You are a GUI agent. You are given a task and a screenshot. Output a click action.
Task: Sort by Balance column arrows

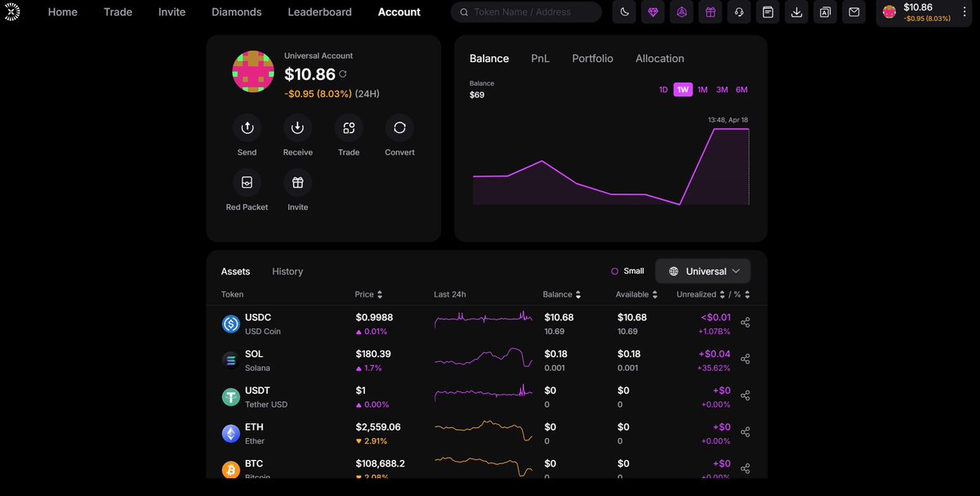578,295
